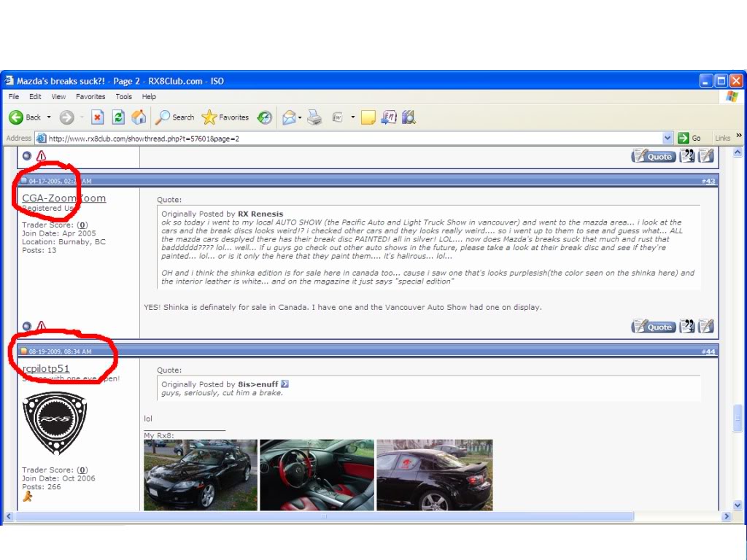
Task: Open the Back button history dropdown arrow
Action: [x=49, y=117]
